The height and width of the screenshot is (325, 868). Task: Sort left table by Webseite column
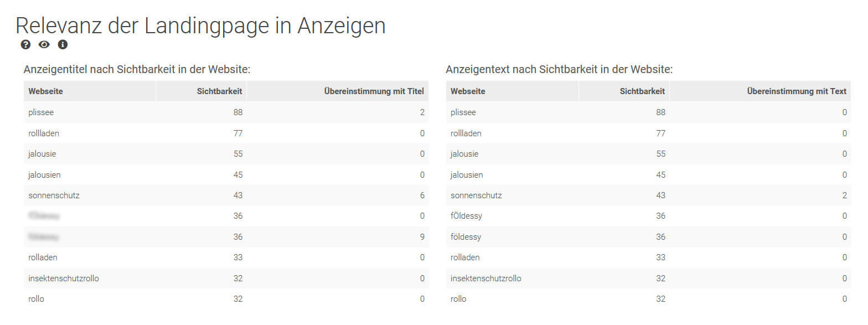[x=90, y=91]
